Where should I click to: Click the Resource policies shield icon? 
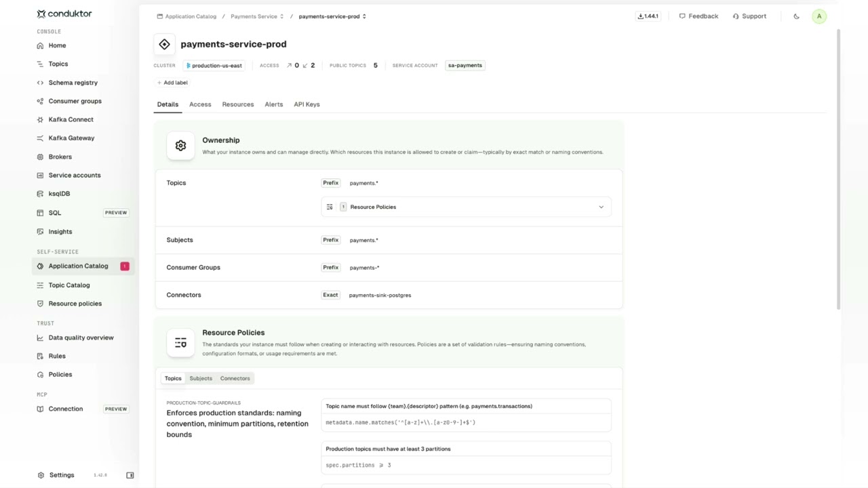click(41, 304)
